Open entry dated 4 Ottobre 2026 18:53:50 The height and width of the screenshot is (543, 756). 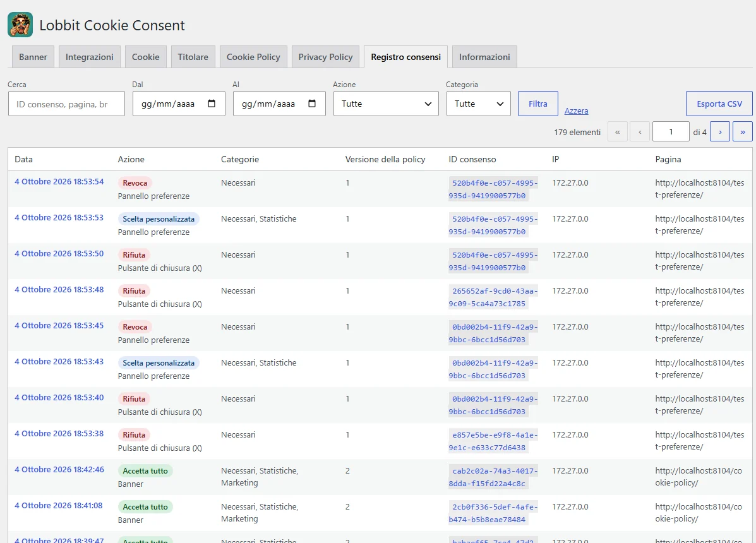click(x=59, y=253)
